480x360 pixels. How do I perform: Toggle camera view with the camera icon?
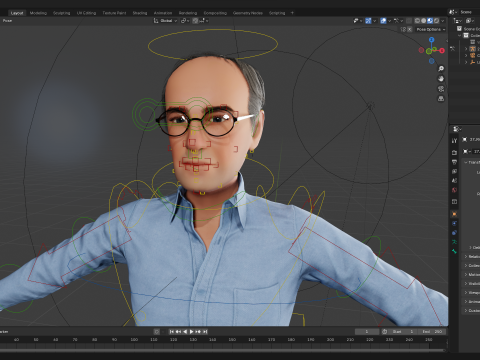pos(441,89)
